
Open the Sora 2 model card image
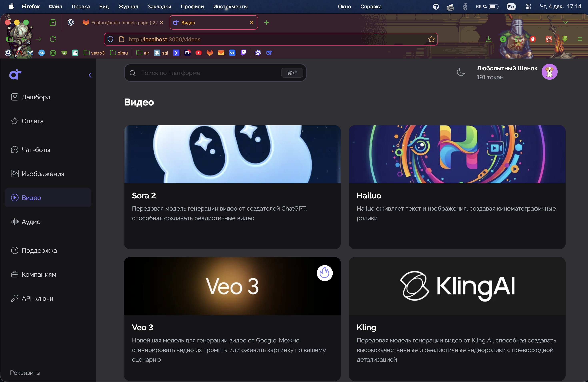click(x=232, y=154)
